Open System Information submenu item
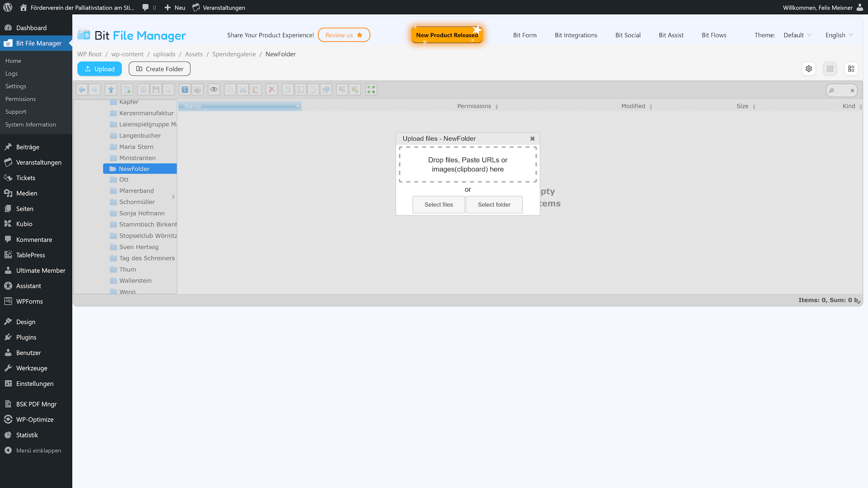 tap(30, 124)
